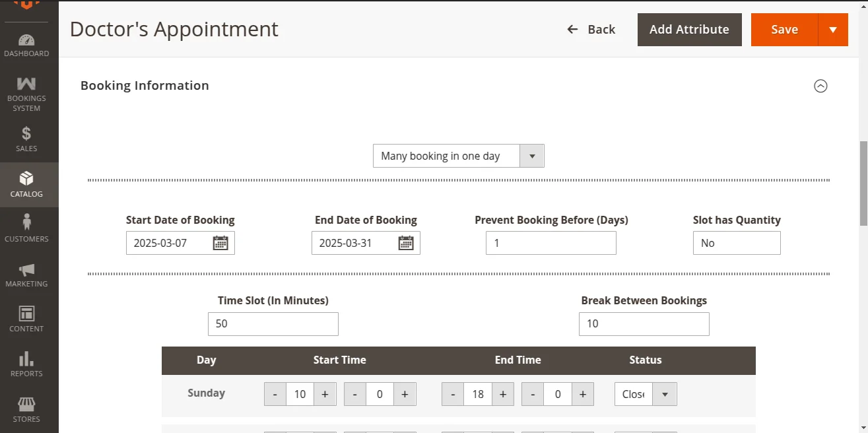Image resolution: width=868 pixels, height=433 pixels.
Task: Open the Catalog sidebar icon
Action: coord(26,178)
